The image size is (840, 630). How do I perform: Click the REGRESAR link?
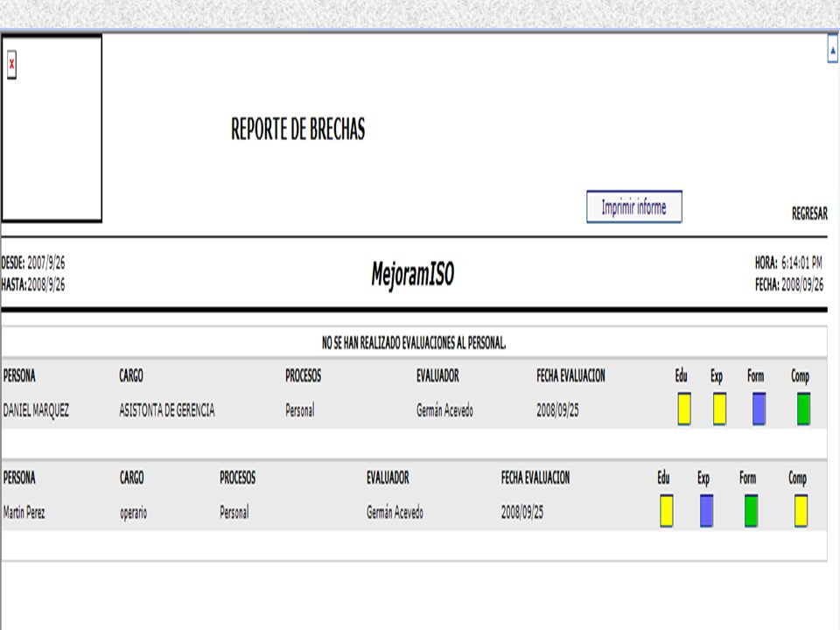pos(809,213)
